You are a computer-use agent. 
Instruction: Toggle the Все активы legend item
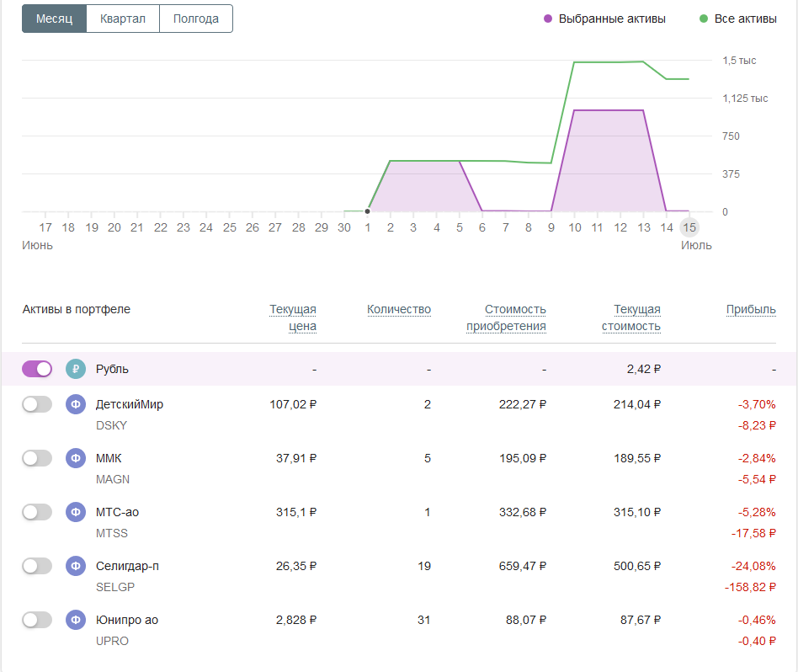pos(738,19)
